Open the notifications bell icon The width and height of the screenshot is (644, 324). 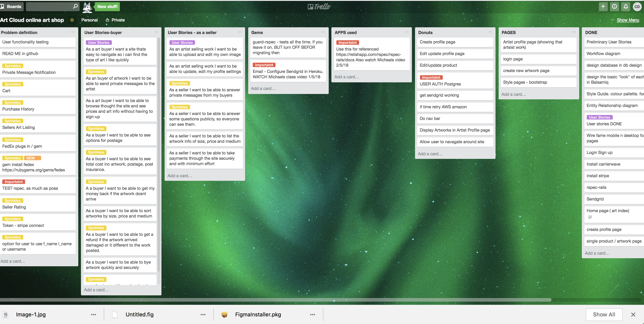(x=625, y=7)
